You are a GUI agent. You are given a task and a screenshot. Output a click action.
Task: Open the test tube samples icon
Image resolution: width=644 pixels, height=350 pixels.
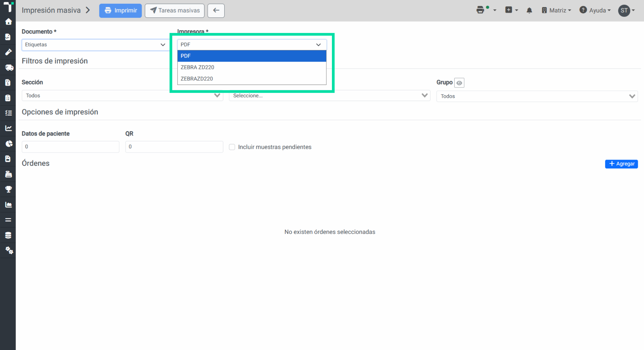tap(8, 52)
